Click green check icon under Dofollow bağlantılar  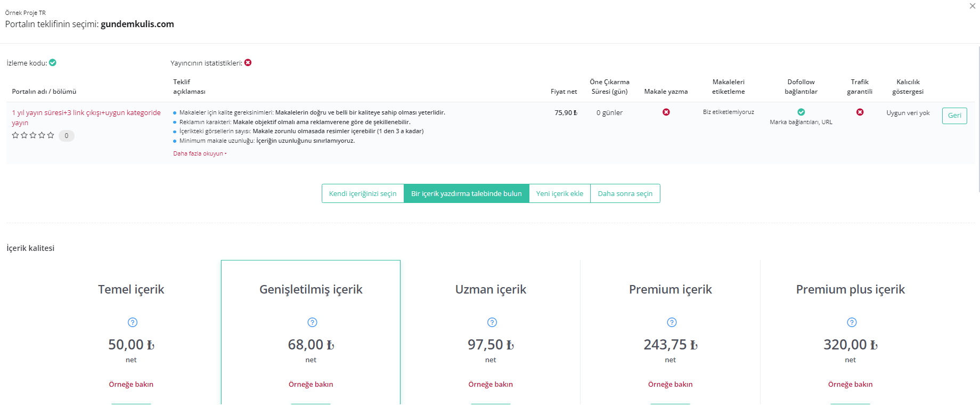click(x=801, y=112)
